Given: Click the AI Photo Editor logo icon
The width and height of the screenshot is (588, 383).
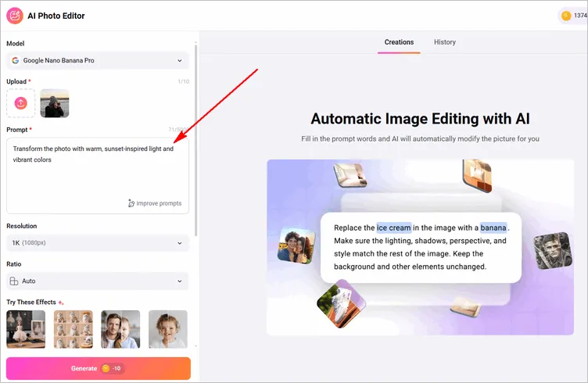Looking at the screenshot, I should point(15,16).
